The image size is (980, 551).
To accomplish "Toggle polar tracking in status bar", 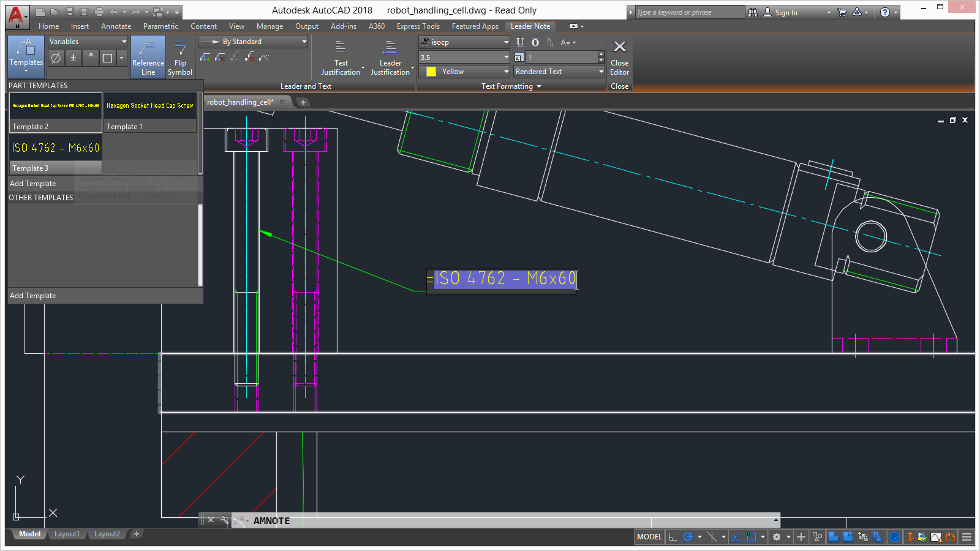I will [688, 537].
